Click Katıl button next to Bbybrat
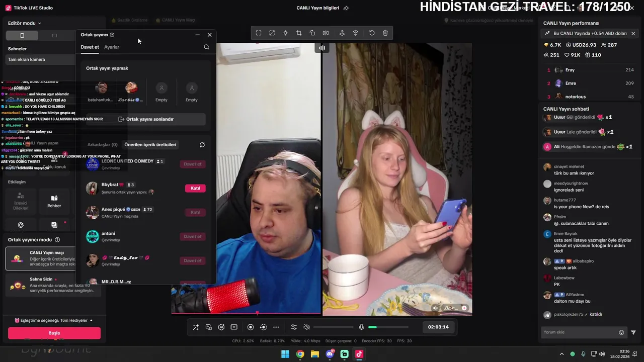644x362 pixels. (x=195, y=188)
